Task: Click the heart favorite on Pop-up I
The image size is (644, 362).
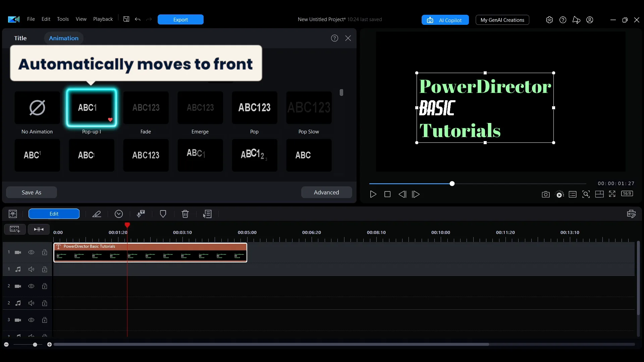Action: (x=110, y=120)
